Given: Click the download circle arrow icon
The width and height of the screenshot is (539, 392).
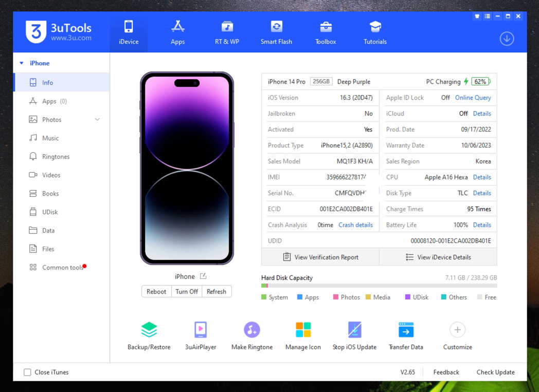Looking at the screenshot, I should coord(507,39).
